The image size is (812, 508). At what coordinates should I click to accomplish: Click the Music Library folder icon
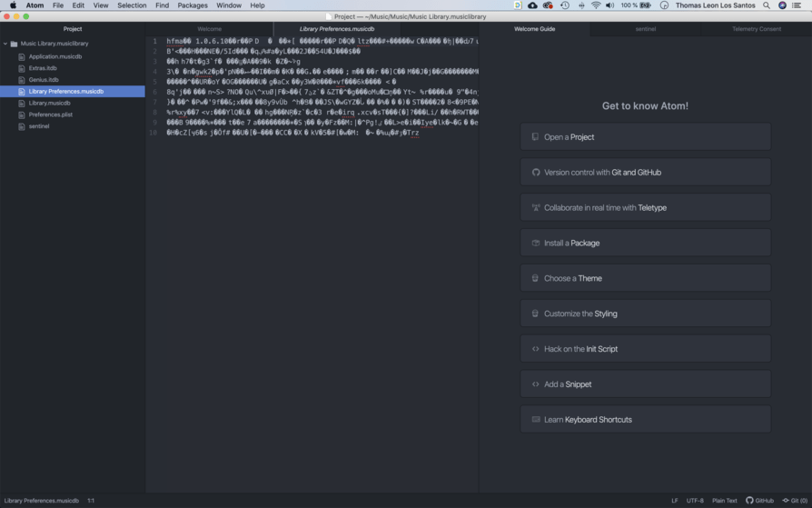(x=14, y=44)
